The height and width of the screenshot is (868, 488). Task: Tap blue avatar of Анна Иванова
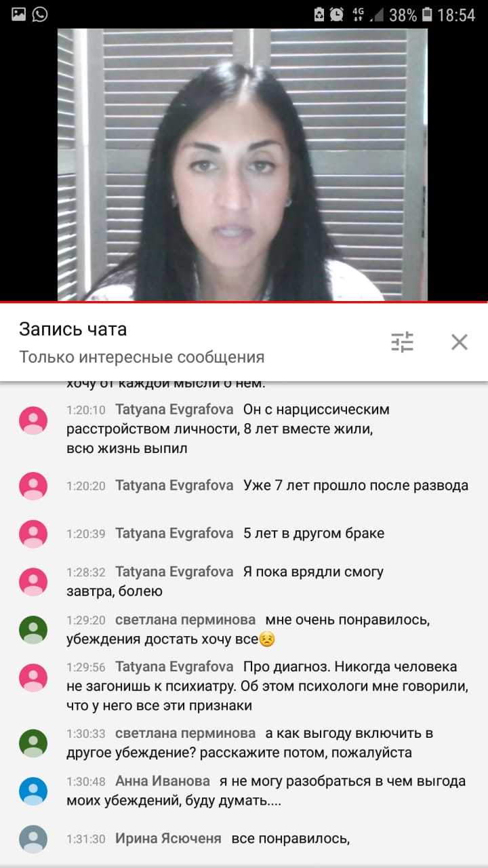[33, 791]
